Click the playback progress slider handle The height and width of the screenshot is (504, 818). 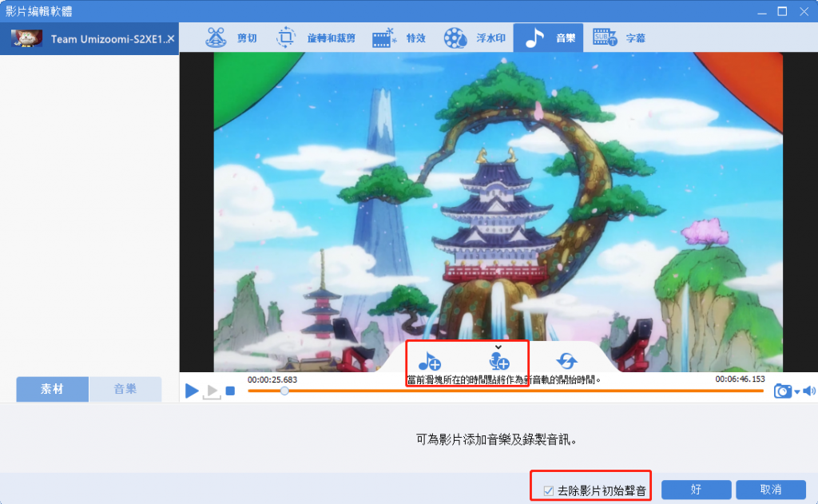tap(284, 391)
